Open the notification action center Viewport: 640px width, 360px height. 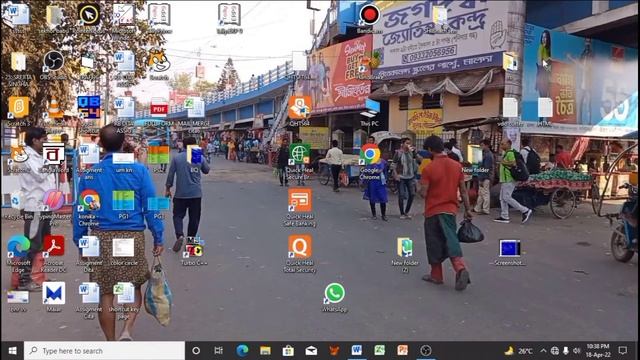point(622,351)
